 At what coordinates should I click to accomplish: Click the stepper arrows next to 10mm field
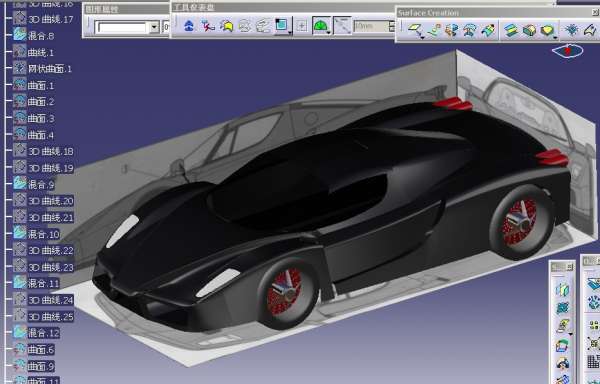(391, 26)
